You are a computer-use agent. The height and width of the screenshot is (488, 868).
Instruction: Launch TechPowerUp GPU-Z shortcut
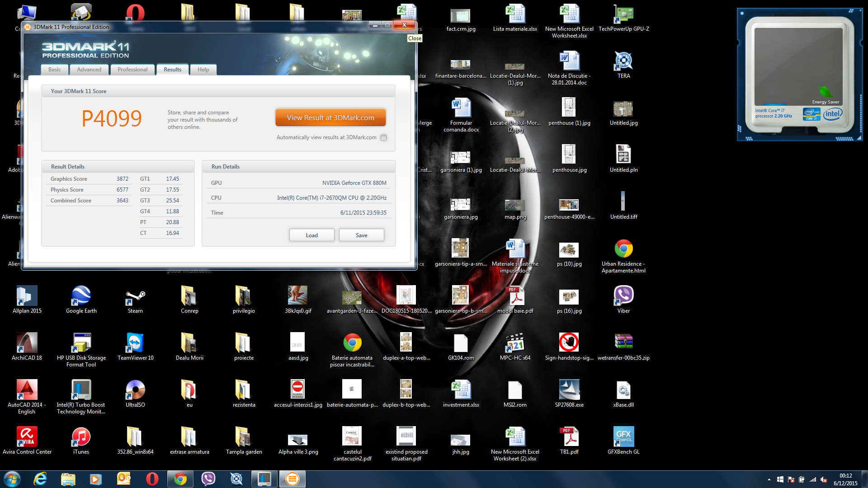[x=624, y=18]
